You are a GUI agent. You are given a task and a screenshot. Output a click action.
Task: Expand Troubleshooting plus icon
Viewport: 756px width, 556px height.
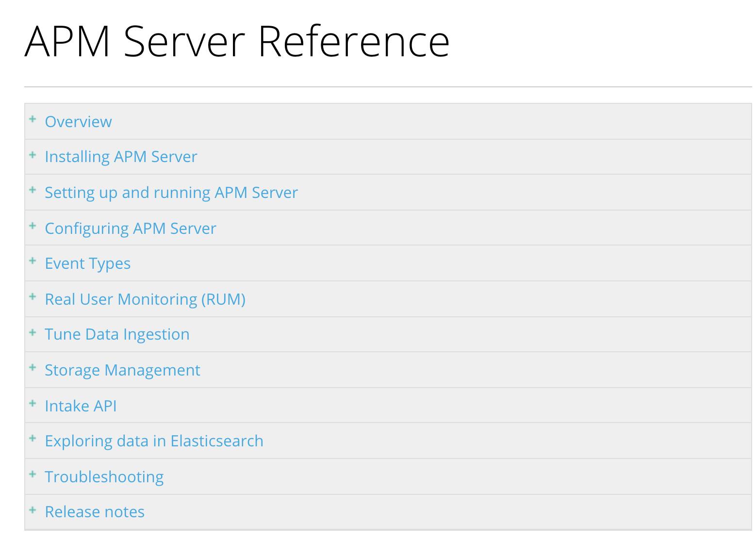click(x=33, y=474)
